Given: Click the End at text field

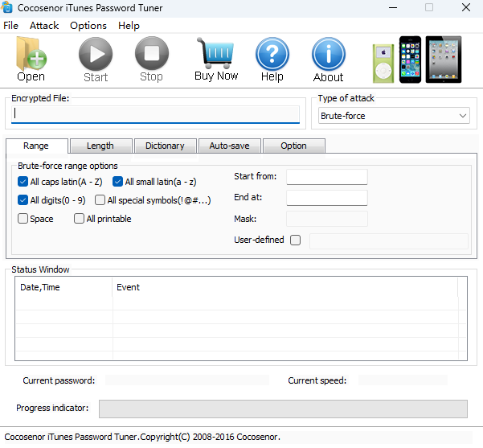Looking at the screenshot, I should 327,198.
